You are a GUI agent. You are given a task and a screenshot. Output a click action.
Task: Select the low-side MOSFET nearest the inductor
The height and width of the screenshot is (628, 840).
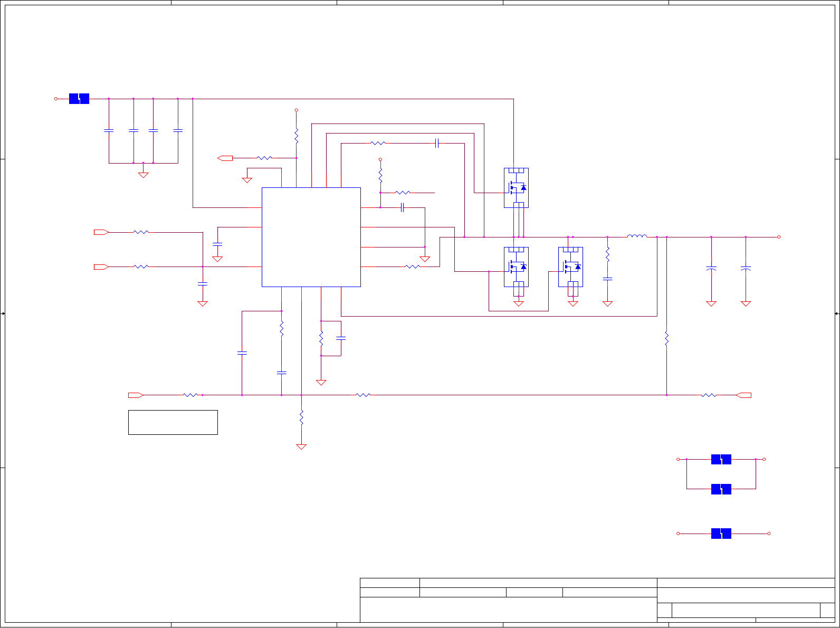(570, 267)
